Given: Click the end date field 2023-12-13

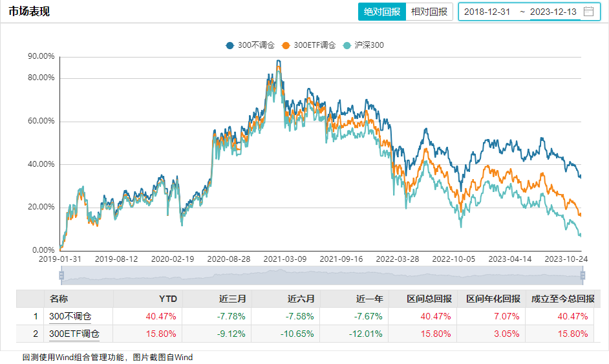Looking at the screenshot, I should point(553,12).
